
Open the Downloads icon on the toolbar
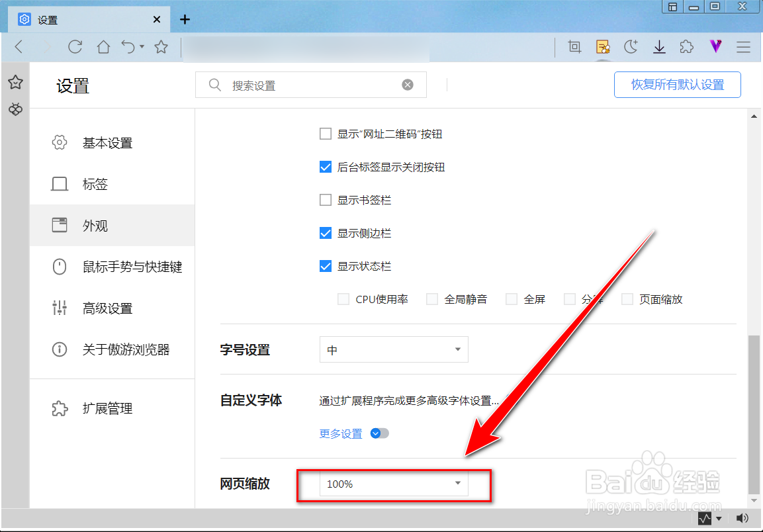[x=658, y=47]
